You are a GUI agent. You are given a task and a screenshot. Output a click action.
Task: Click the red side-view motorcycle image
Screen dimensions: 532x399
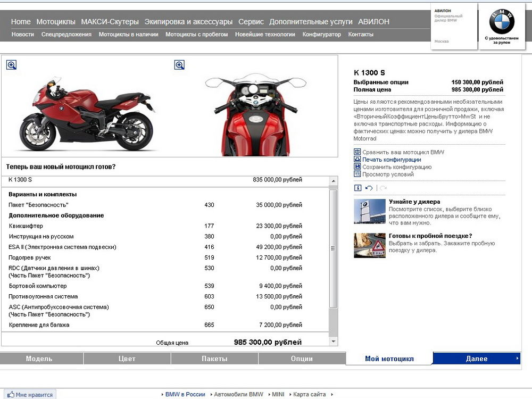point(86,114)
